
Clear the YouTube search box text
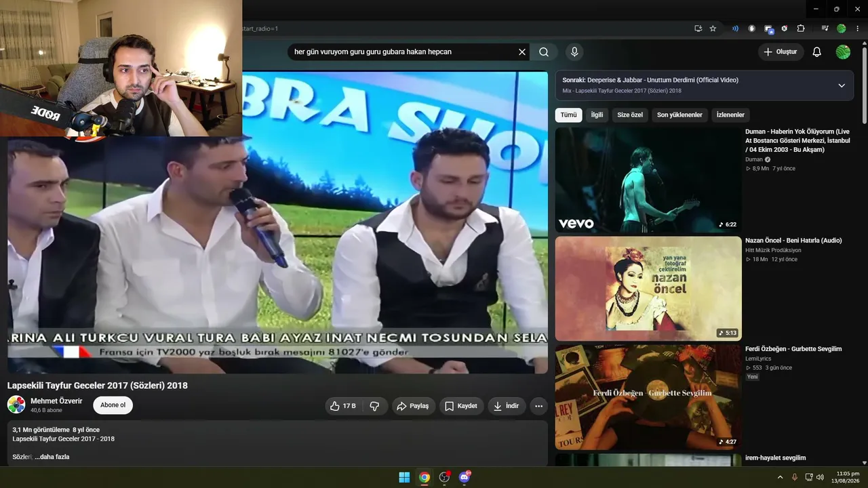(x=522, y=52)
